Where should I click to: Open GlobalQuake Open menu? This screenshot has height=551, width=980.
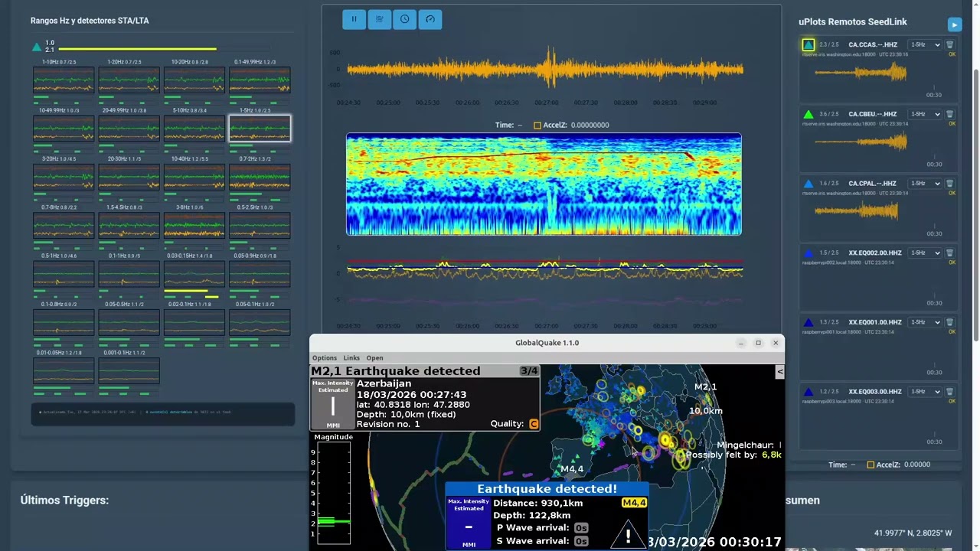tap(374, 357)
